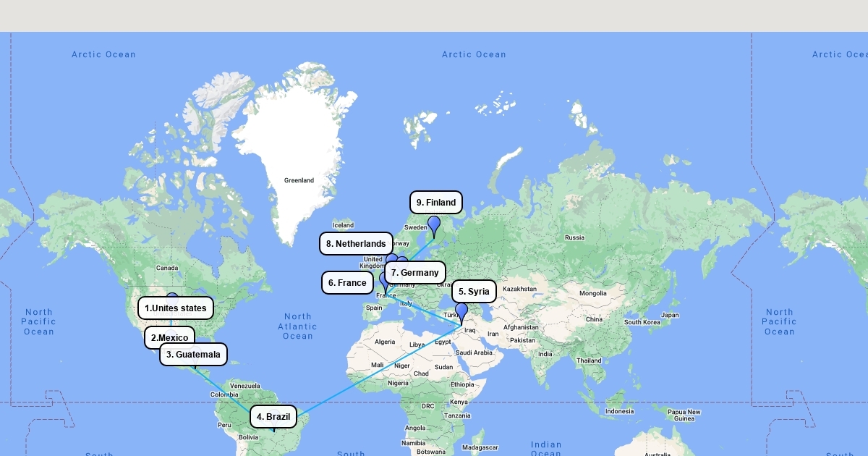Screen dimensions: 868x456
Task: Click the Indian Ocean label
Action: click(546, 449)
